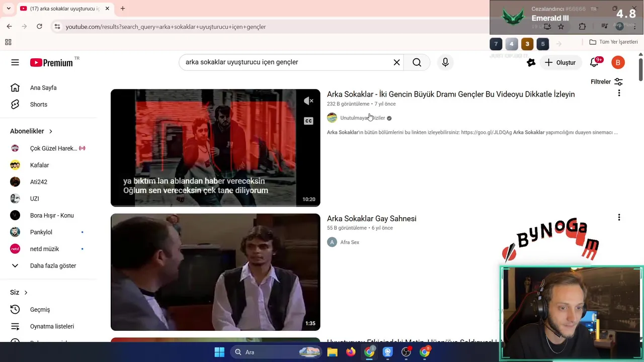Open the Afra Sex channel link
Screen dimensions: 644x362
(x=350, y=242)
